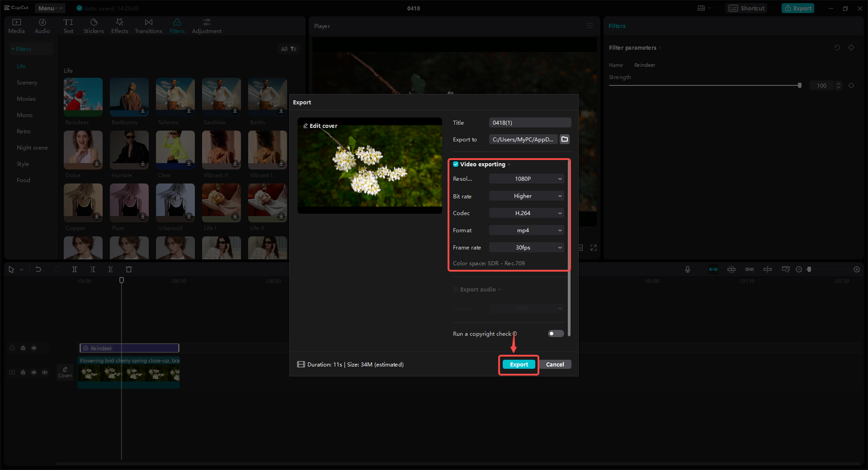The width and height of the screenshot is (868, 470).
Task: Open the Stickers panel
Action: click(x=94, y=25)
